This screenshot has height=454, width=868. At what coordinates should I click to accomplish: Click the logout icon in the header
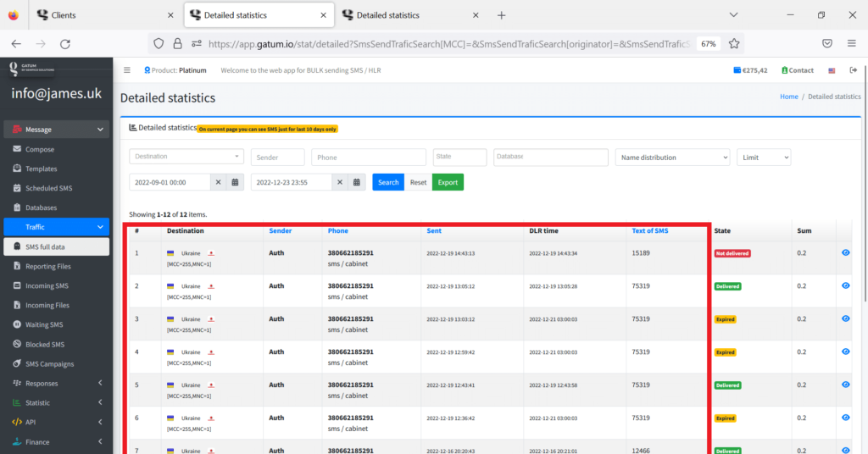coord(853,70)
